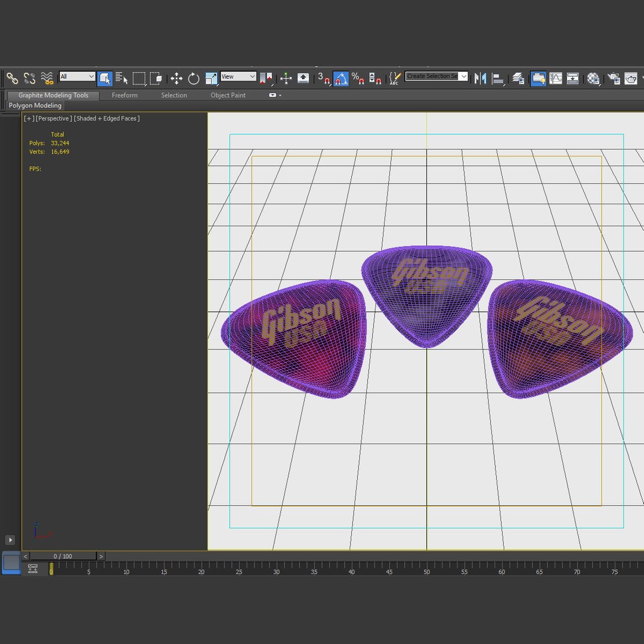The height and width of the screenshot is (644, 644).
Task: Toggle Percent Snap
Action: [358, 78]
